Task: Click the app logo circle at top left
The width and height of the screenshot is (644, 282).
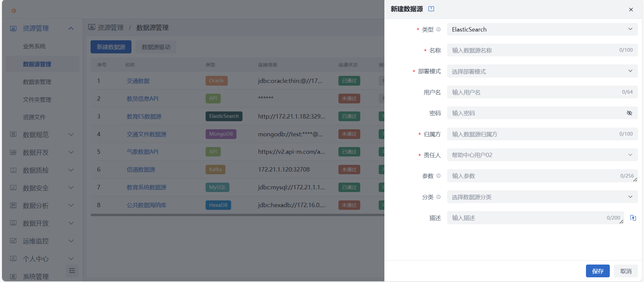Action: click(14, 11)
